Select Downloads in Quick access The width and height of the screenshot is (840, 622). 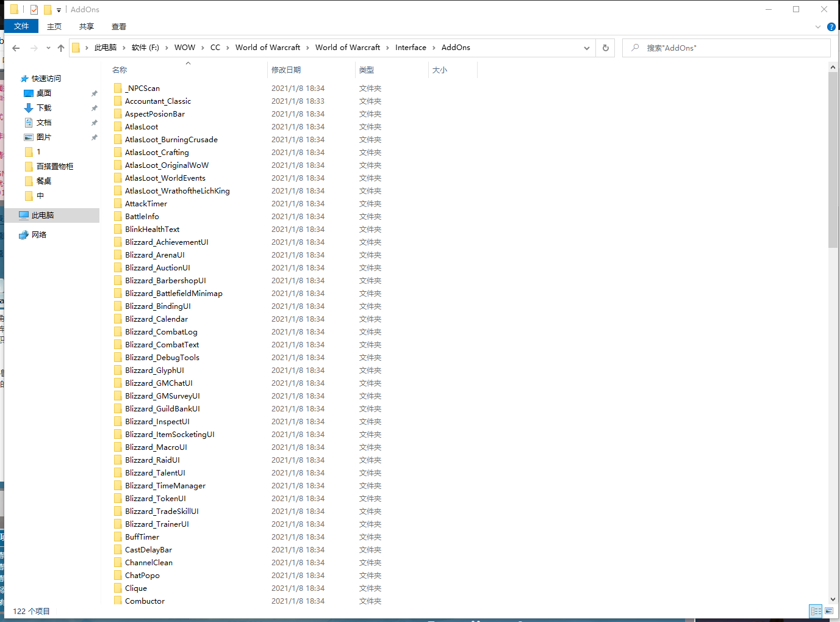[44, 108]
